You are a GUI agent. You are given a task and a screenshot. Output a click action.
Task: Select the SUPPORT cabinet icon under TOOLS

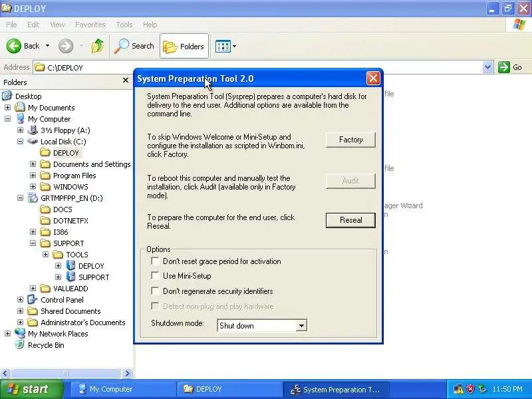70,277
